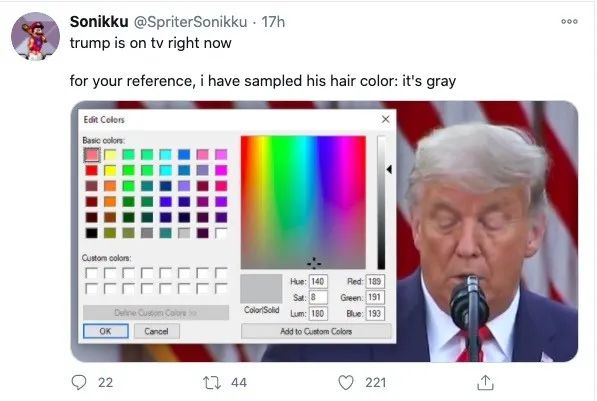Retweet using the icon showing 44
The image size is (597, 401).
(212, 383)
